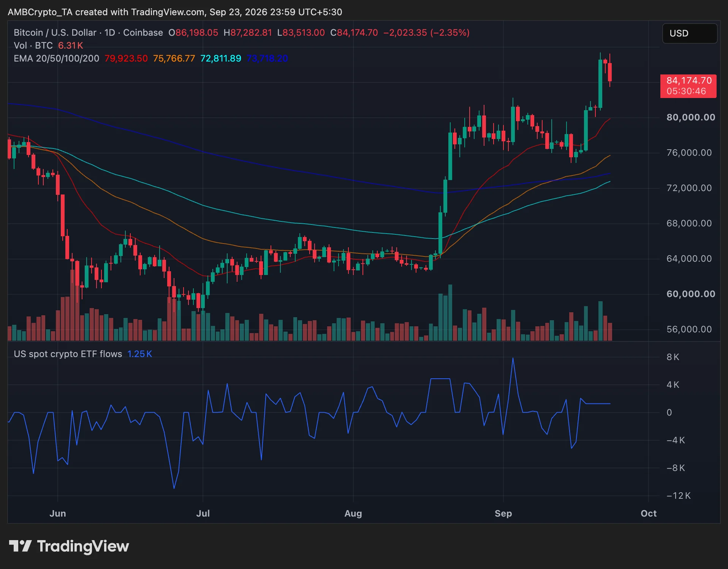Image resolution: width=728 pixels, height=569 pixels.
Task: Click the 0 label on ETF flows axis
Action: coord(669,413)
